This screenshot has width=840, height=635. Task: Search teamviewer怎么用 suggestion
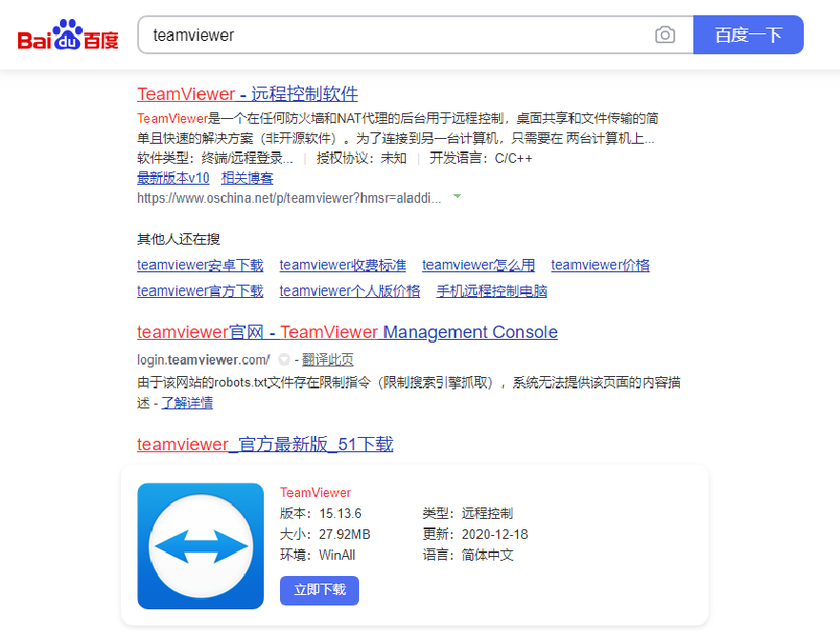point(478,265)
